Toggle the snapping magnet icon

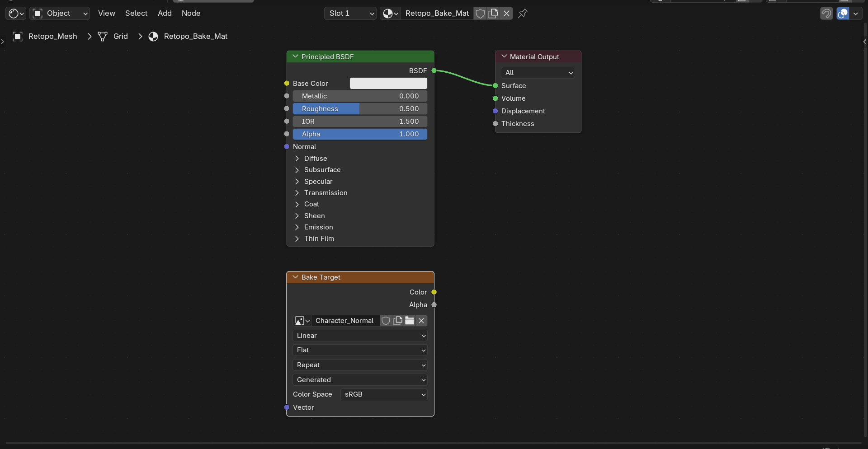pyautogui.click(x=826, y=14)
